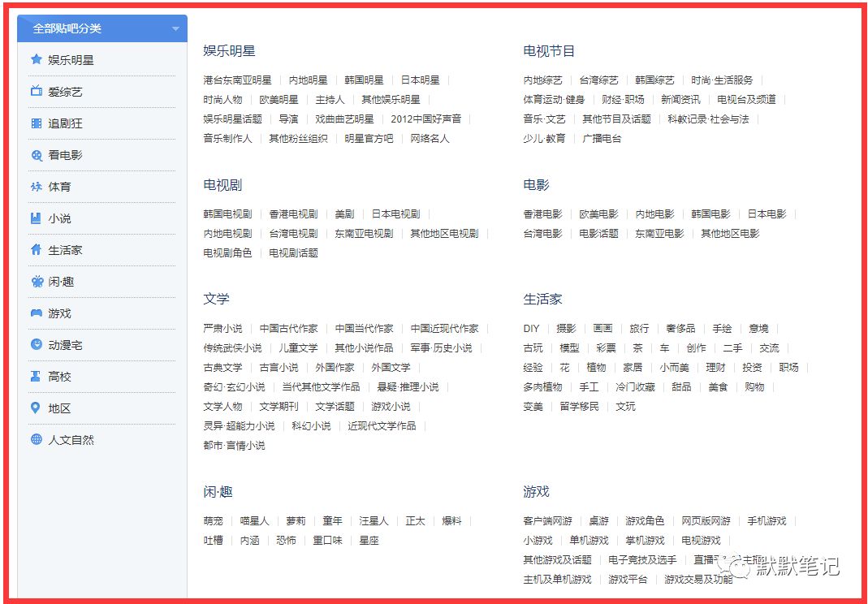Open the 爱综艺 sidebar category

coord(65,92)
